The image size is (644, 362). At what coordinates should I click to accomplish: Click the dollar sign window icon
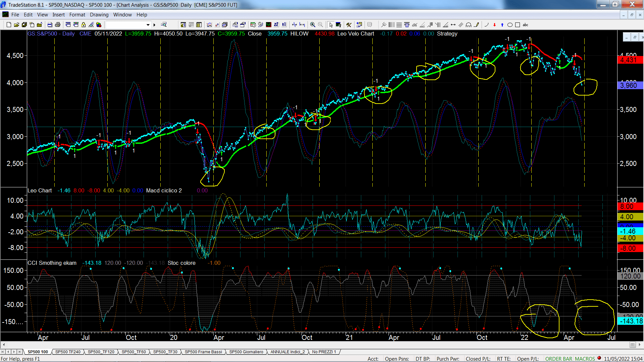(x=183, y=25)
